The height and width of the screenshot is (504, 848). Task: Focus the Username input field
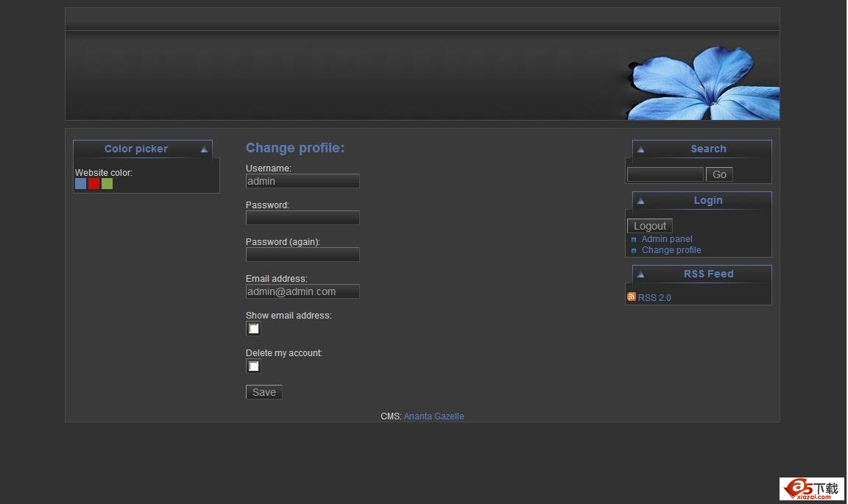(303, 181)
